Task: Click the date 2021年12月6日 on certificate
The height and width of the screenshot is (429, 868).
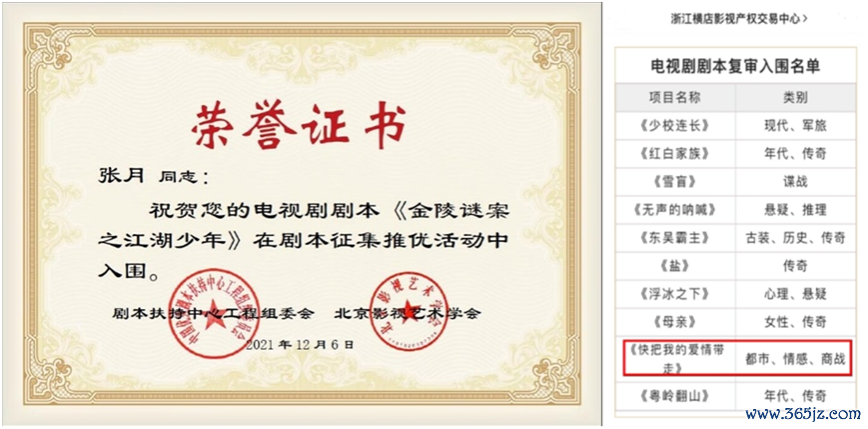Action: tap(300, 345)
